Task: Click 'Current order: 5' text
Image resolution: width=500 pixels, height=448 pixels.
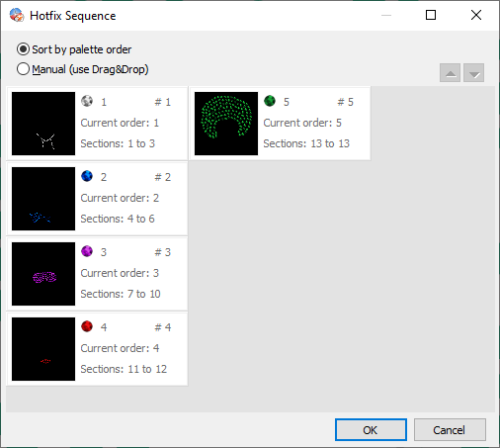Action: 302,123
